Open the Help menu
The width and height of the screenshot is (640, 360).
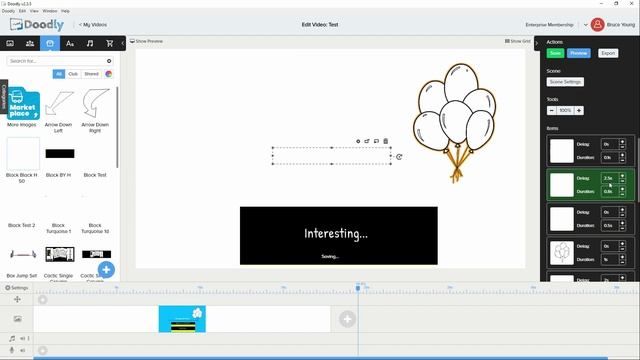pos(65,11)
